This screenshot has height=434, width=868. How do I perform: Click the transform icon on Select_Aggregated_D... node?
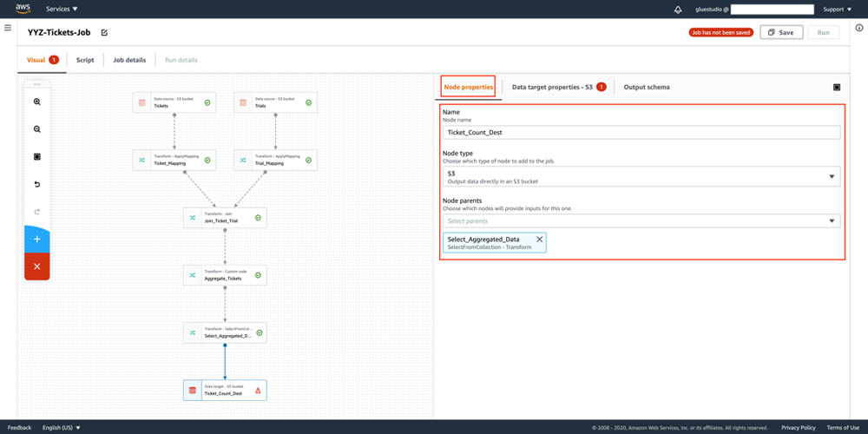click(x=193, y=332)
